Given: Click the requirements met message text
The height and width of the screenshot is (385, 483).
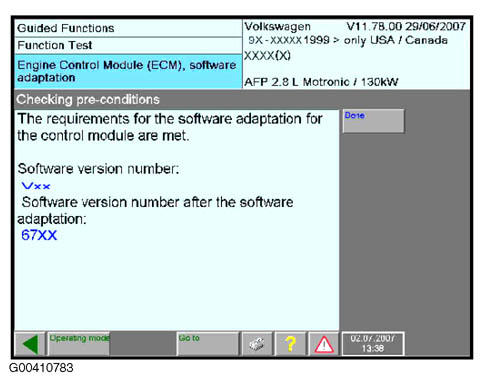Looking at the screenshot, I should 170,127.
